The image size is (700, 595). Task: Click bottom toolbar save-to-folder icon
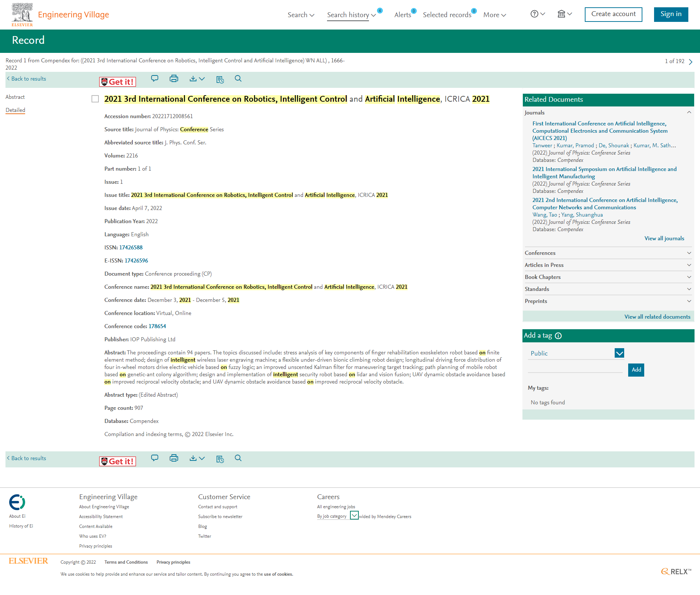click(220, 459)
